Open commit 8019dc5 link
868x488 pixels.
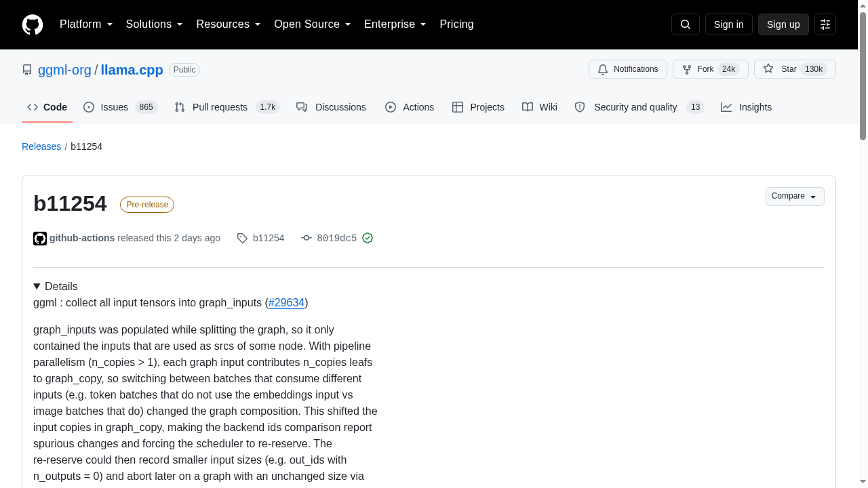pyautogui.click(x=337, y=238)
